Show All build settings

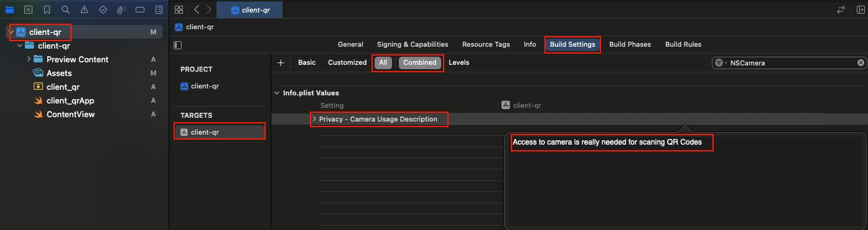pos(383,62)
